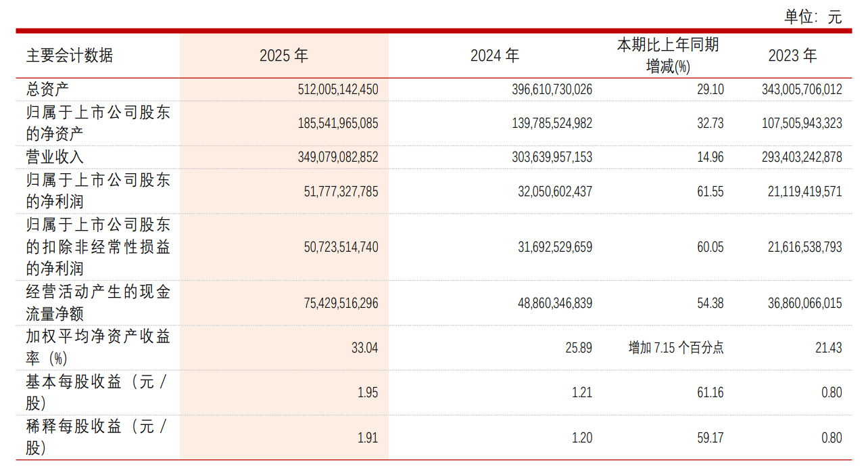Select the 2023年 column header

coord(792,56)
